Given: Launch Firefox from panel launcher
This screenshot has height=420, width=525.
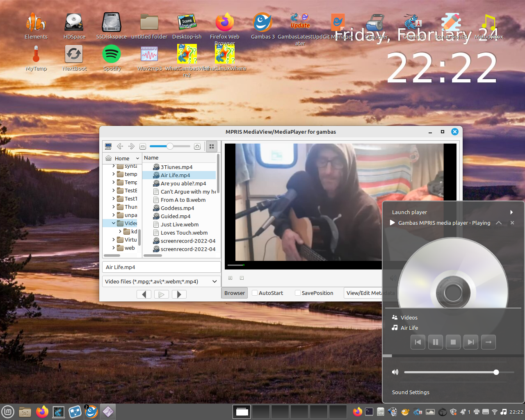Looking at the screenshot, I should 42,412.
